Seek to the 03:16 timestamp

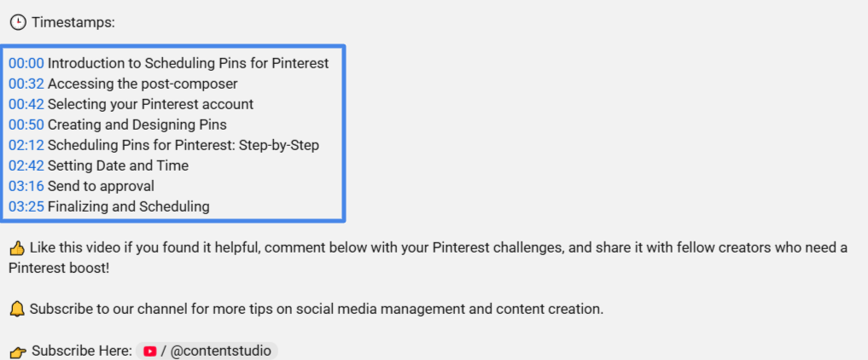26,186
